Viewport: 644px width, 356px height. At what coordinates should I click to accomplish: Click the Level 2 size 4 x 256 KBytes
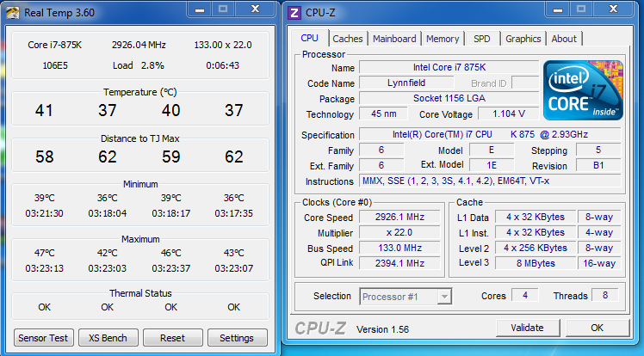point(536,249)
